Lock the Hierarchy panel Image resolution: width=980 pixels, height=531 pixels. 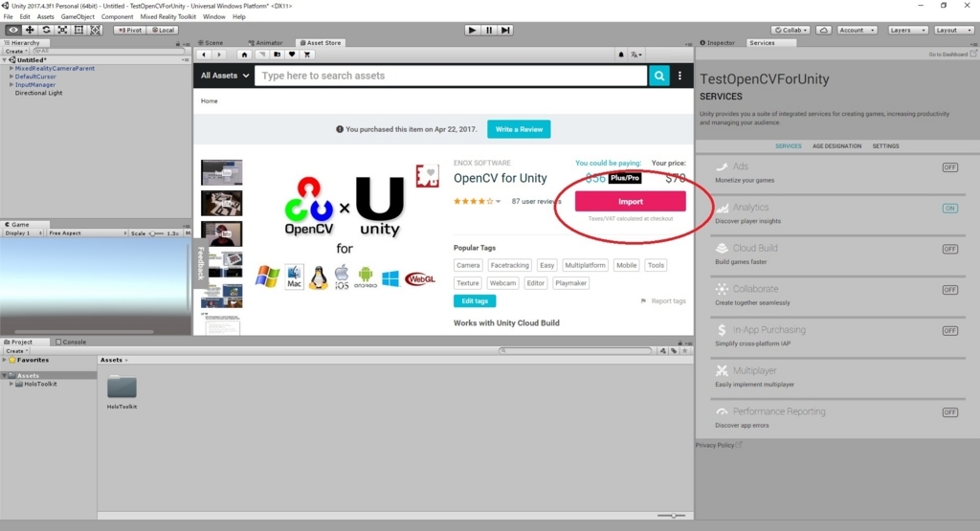177,44
